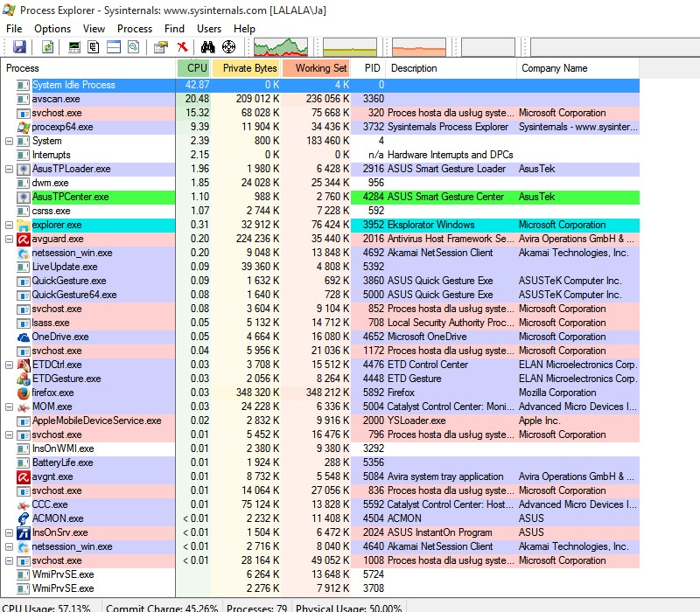Click the firefox.exe icon
700x612 pixels.
click(x=24, y=393)
